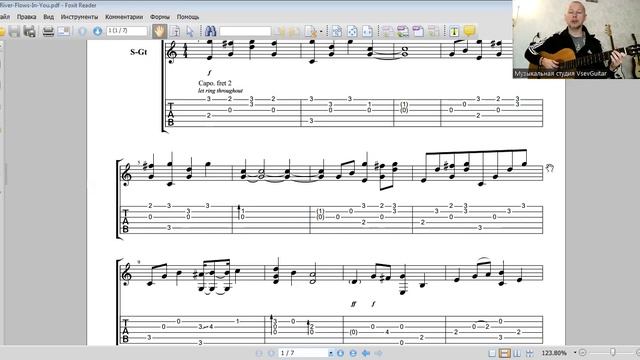640x360 pixels.
Task: Switch to facing pages layout
Action: (517, 353)
